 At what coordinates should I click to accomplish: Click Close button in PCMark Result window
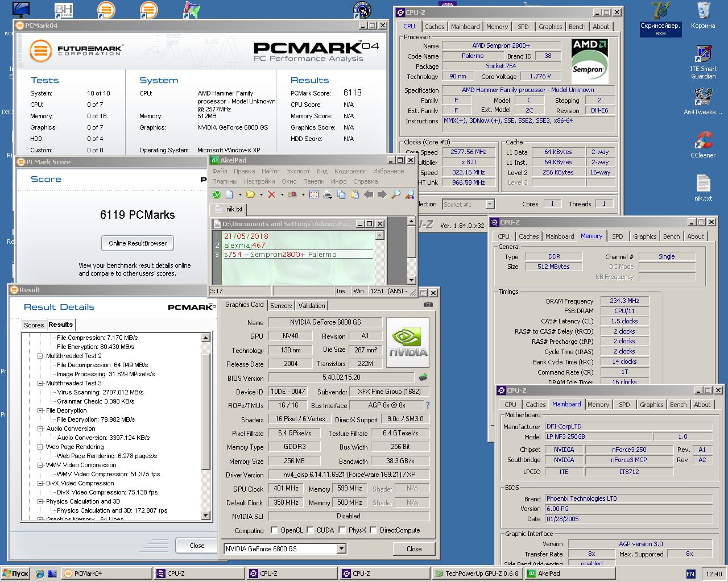click(x=197, y=546)
